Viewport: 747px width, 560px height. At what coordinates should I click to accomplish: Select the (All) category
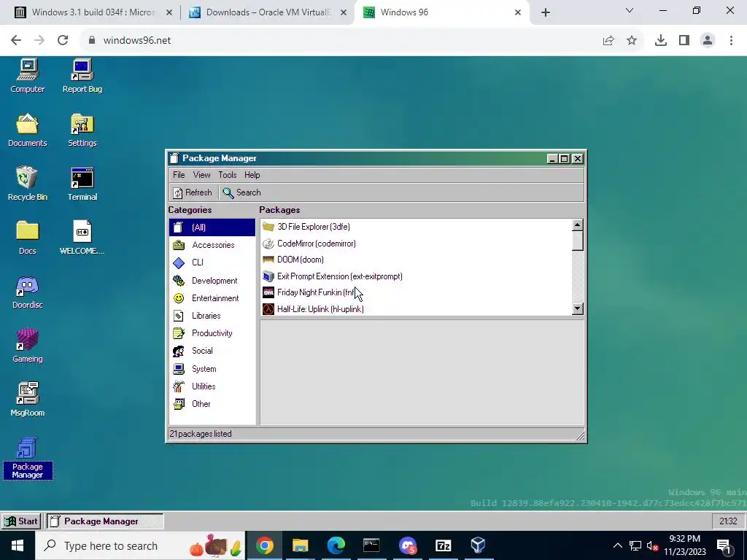pos(212,227)
